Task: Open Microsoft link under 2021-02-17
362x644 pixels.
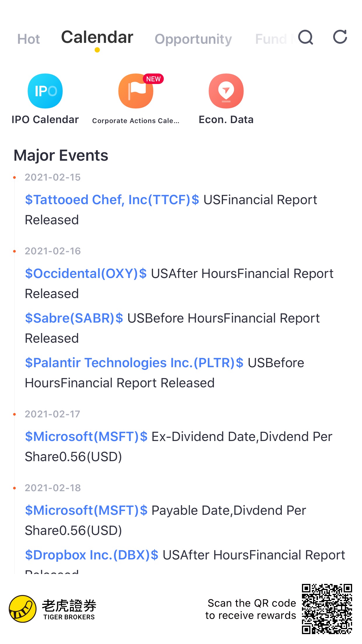Action: pyautogui.click(x=86, y=437)
